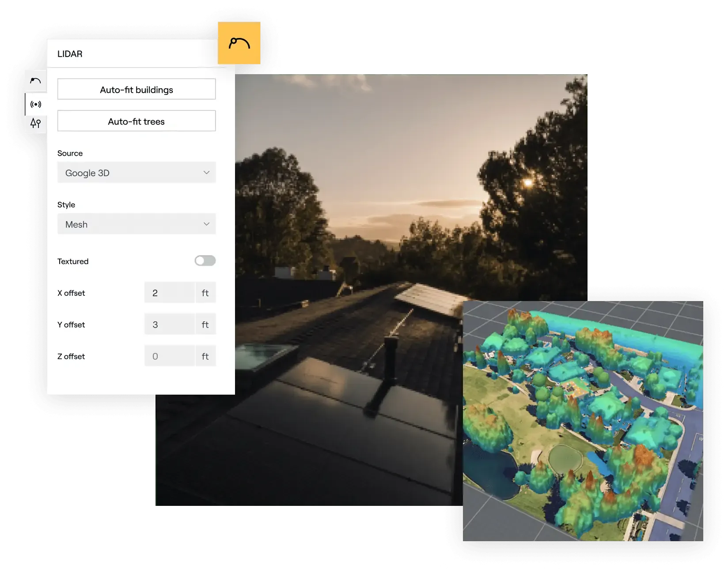
Task: Click the X offset value field
Action: tap(169, 293)
